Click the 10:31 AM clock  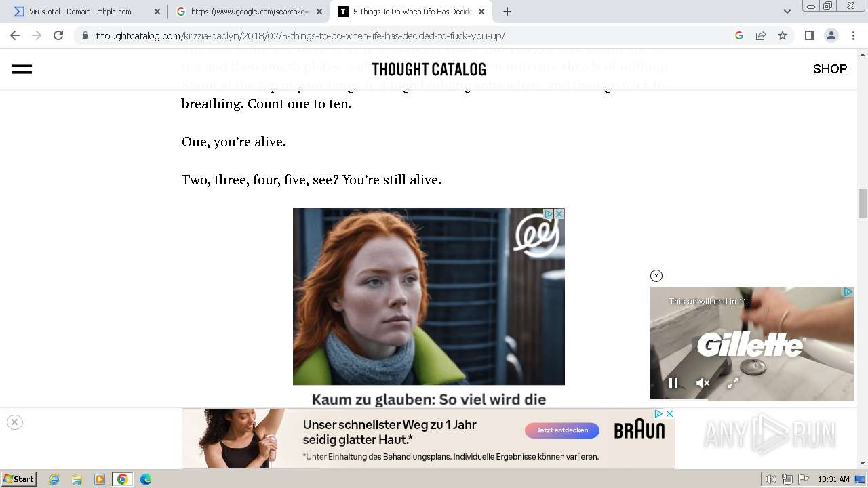[x=833, y=479]
